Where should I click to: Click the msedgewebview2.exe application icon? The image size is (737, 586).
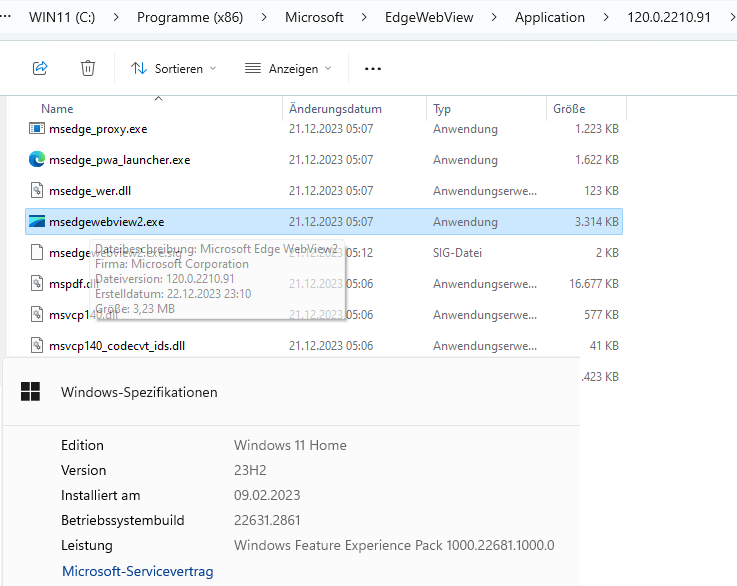[x=37, y=221]
